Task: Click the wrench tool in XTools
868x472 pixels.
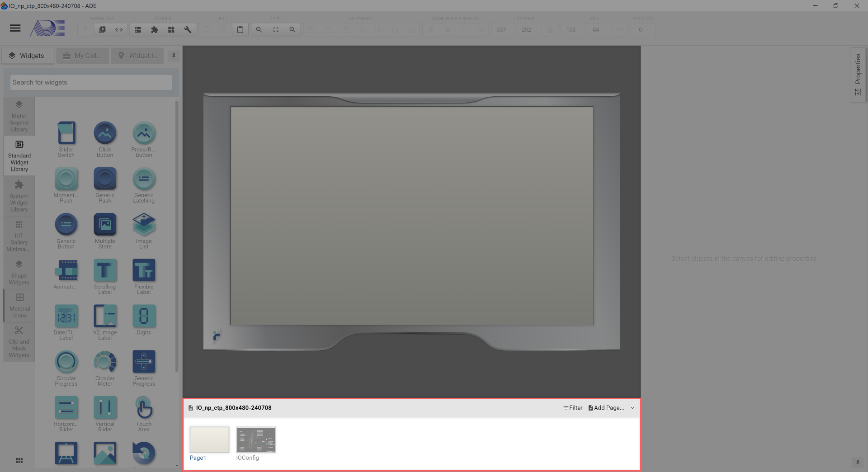Action: [x=188, y=30]
